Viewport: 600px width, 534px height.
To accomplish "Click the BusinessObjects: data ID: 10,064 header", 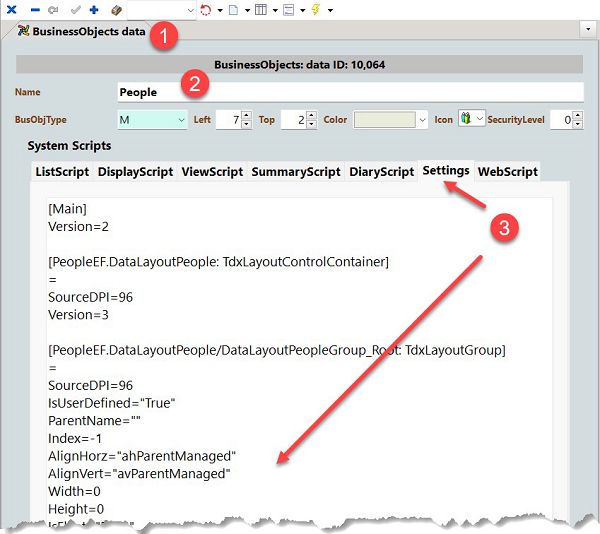I will tap(299, 65).
